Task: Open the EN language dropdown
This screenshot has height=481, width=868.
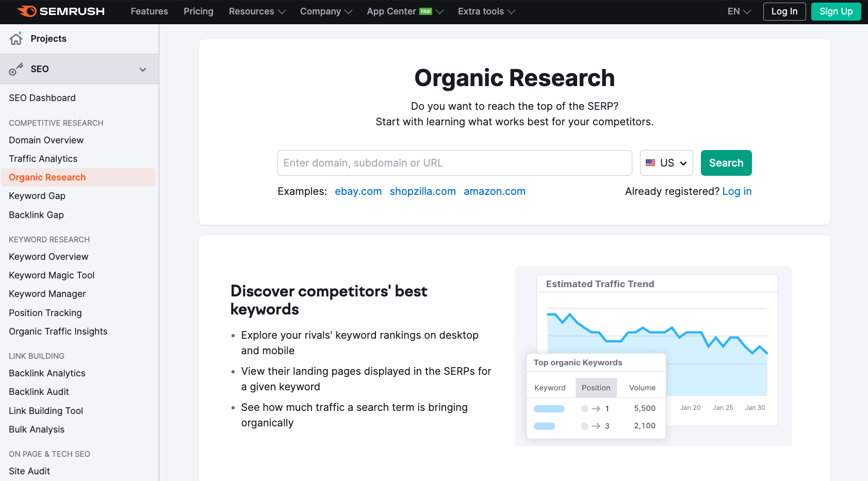Action: pos(738,11)
